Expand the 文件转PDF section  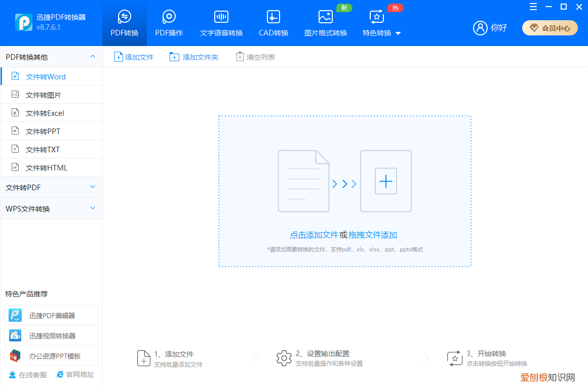pos(51,187)
